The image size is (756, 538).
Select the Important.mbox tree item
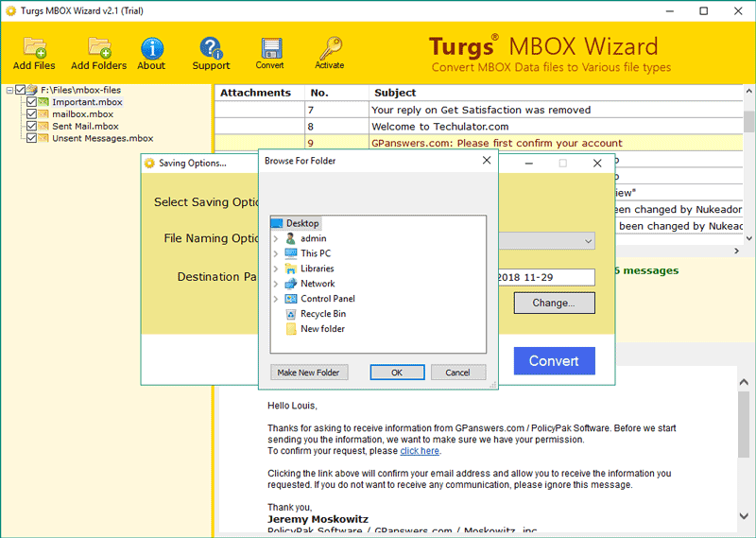(x=87, y=102)
